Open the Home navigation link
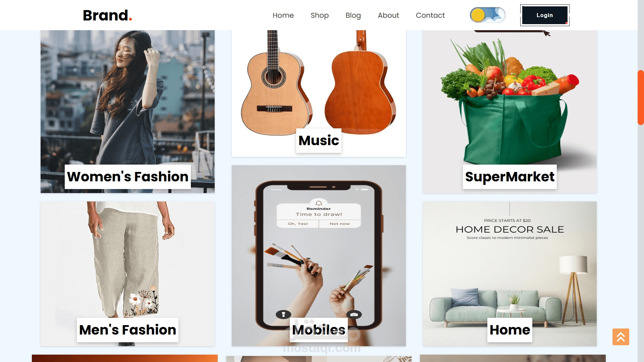Screen dimensions: 644x362 point(283,15)
